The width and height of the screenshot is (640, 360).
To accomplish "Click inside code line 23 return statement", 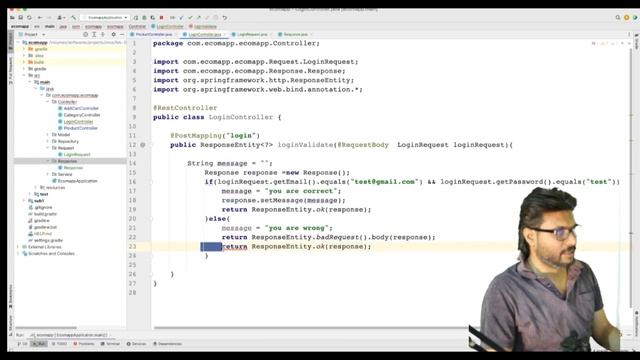I will point(296,246).
